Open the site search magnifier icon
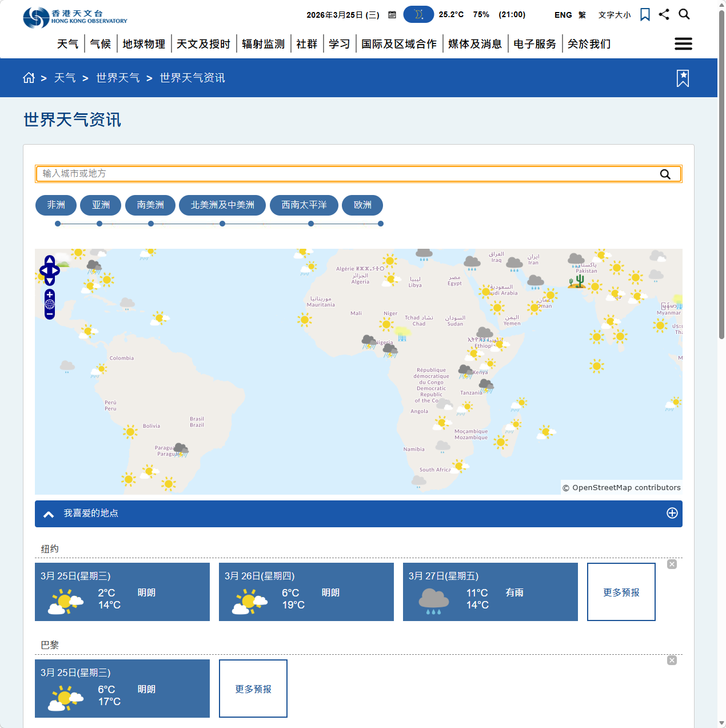Viewport: 726px width, 728px height. [684, 14]
